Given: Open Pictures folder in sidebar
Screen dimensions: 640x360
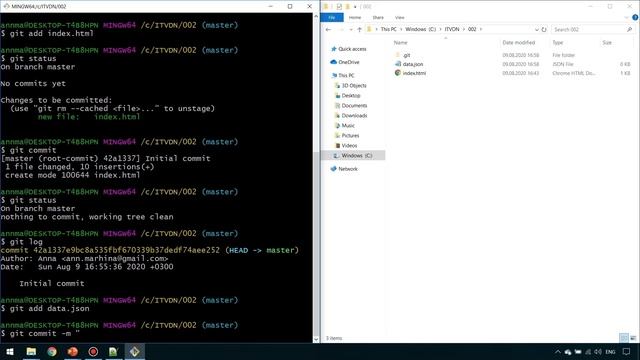Looking at the screenshot, I should pos(347,136).
